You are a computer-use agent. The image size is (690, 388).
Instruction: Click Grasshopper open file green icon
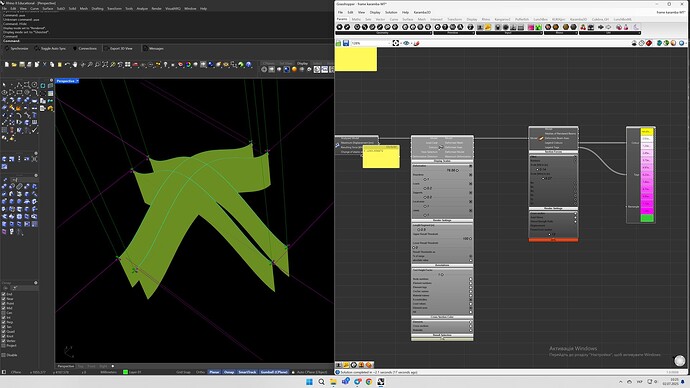click(338, 43)
